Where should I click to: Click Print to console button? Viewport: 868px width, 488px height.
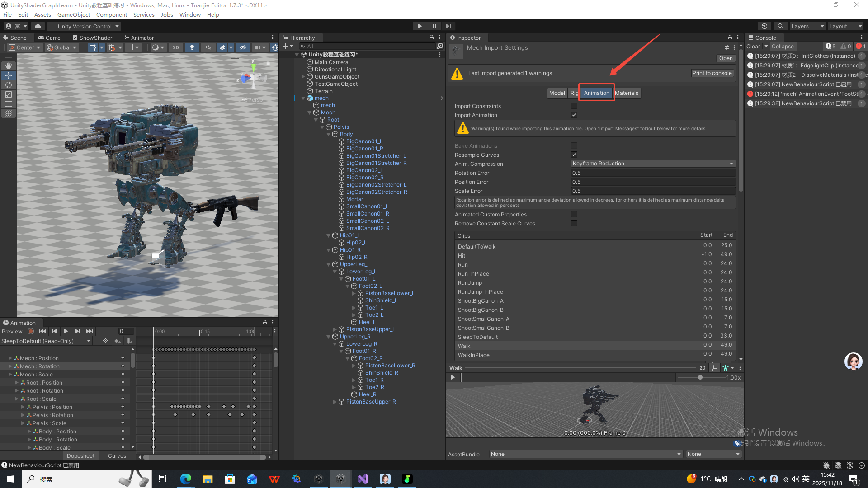coord(712,73)
